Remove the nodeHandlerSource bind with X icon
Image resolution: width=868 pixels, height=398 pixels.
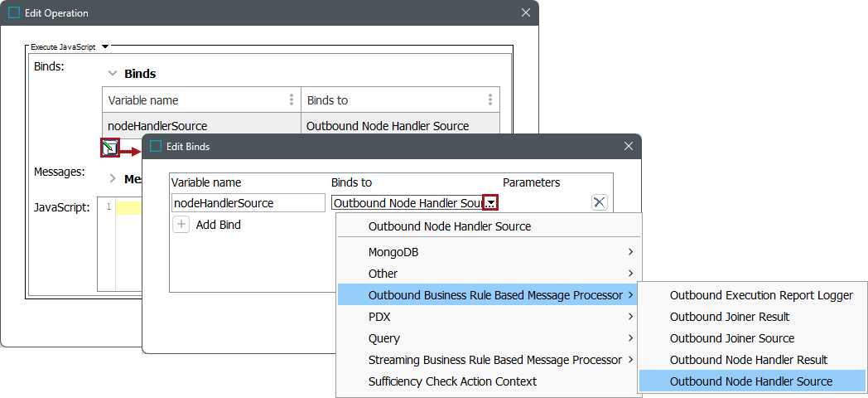[600, 202]
